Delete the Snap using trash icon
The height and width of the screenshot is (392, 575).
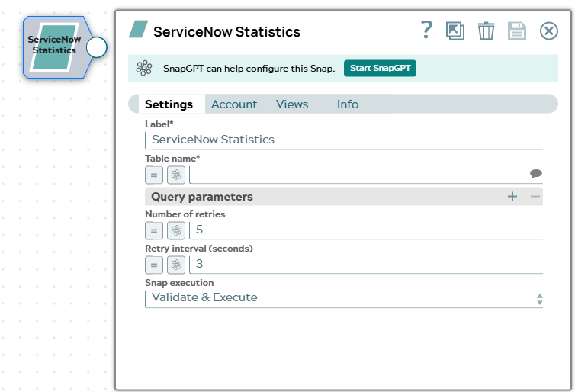pyautogui.click(x=486, y=31)
